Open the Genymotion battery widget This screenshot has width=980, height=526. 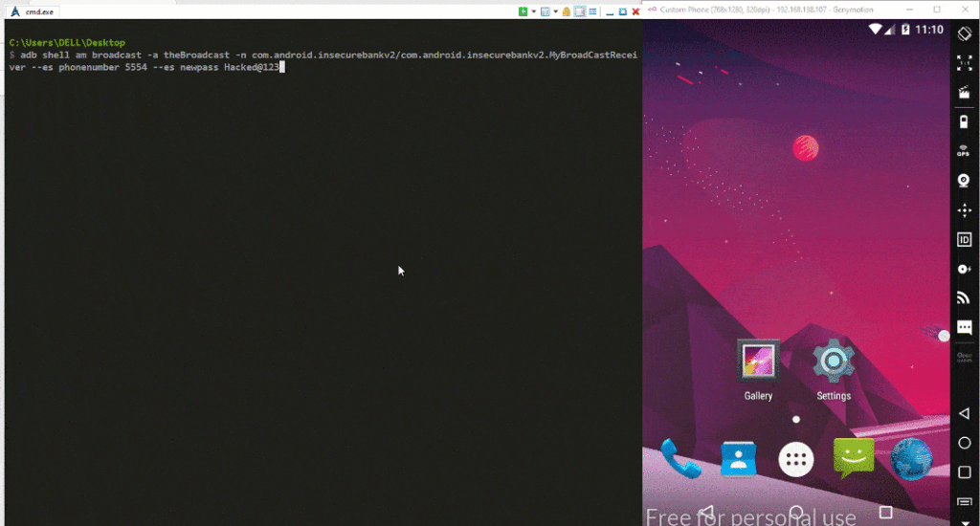coord(965,121)
